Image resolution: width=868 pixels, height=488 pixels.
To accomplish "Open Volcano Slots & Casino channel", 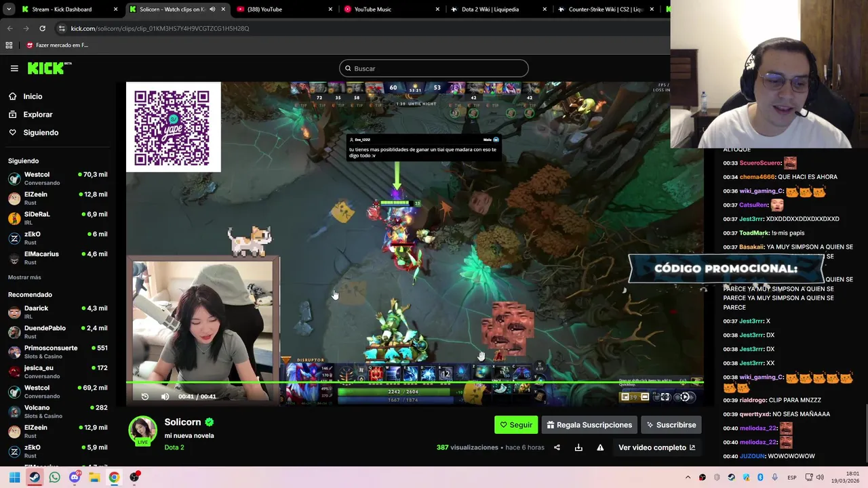I will click(x=58, y=411).
